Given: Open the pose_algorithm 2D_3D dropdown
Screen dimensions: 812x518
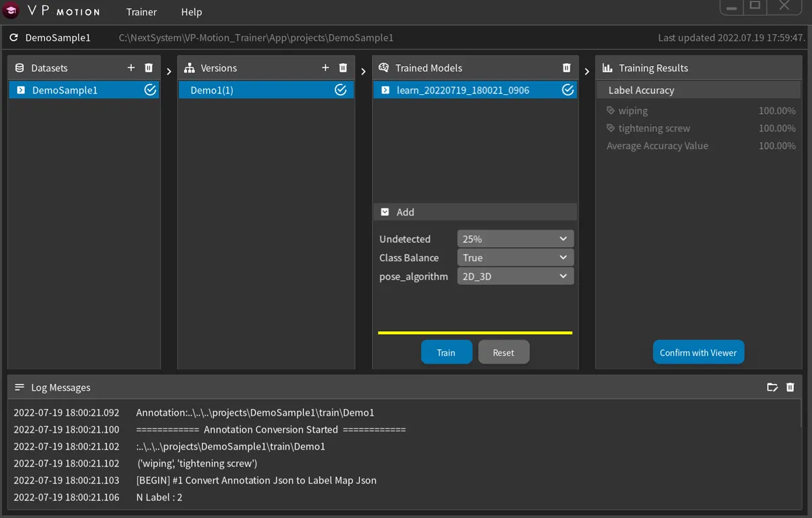Looking at the screenshot, I should click(x=516, y=276).
